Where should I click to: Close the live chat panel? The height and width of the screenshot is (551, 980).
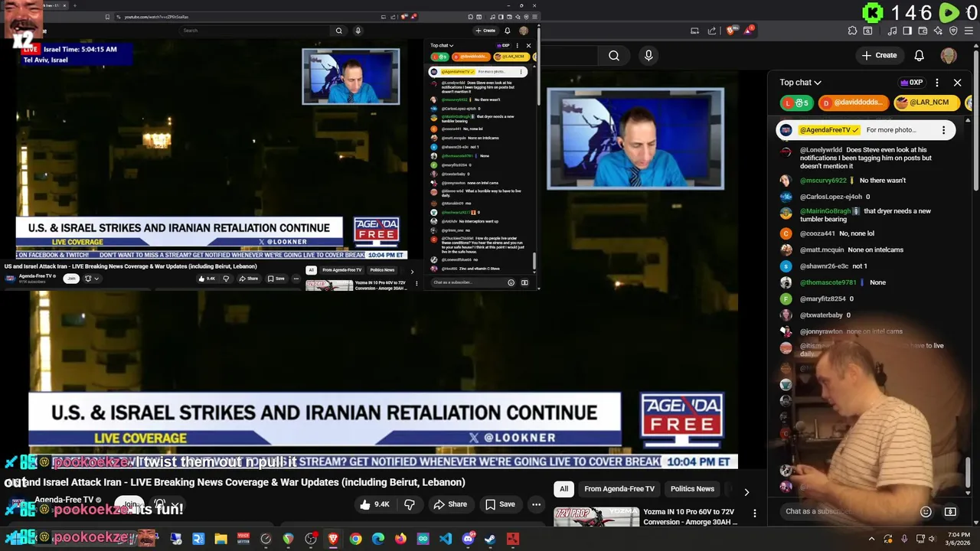point(957,82)
